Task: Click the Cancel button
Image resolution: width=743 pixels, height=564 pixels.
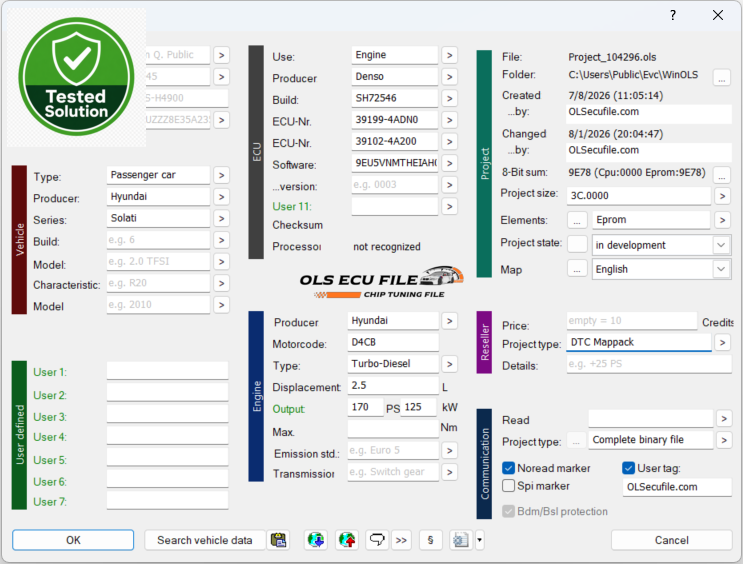Action: click(671, 540)
